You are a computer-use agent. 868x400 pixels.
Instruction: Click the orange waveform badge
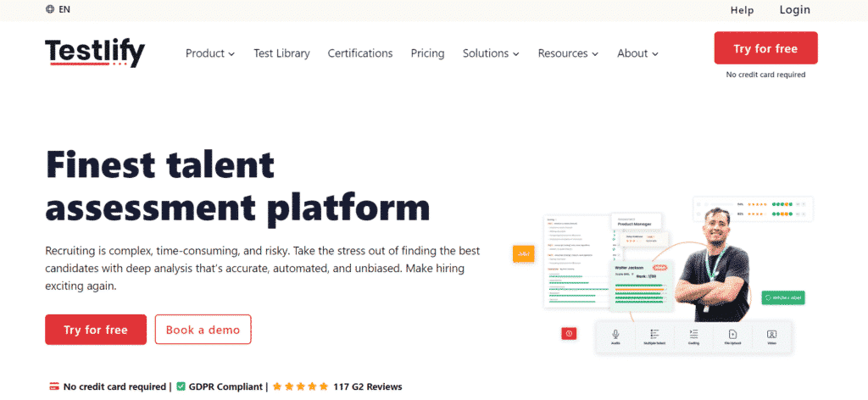click(523, 253)
